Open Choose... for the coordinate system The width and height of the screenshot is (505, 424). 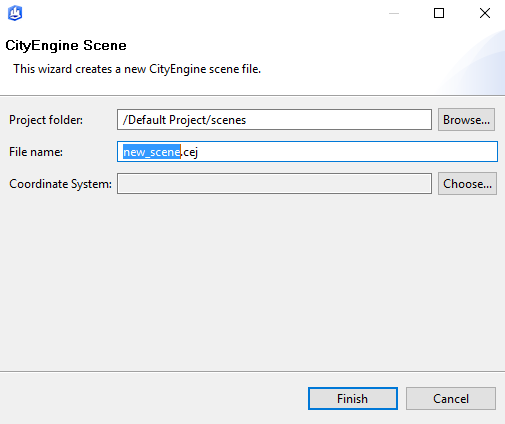pos(467,183)
